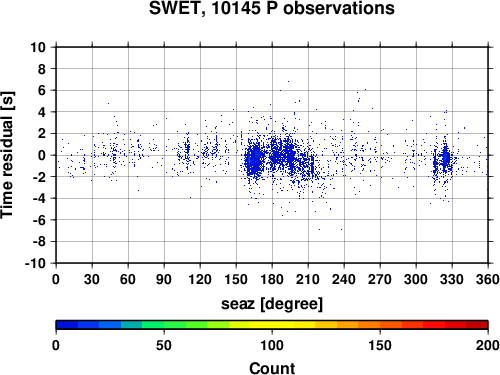Select the green colorbar segment near 50
Image resolution: width=500 pixels, height=375 pixels.
pyautogui.click(x=175, y=325)
